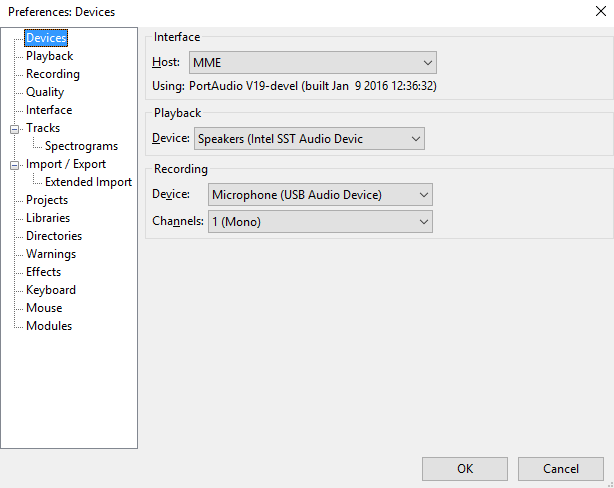Screen dimensions: 614x488
Task: Open the Host dropdown showing MME
Action: [x=312, y=63]
